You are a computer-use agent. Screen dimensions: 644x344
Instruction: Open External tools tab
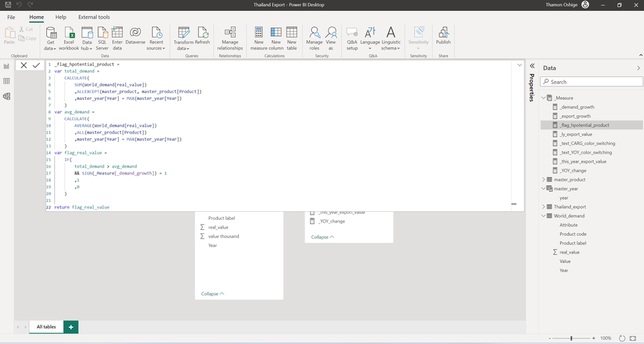[x=94, y=17]
